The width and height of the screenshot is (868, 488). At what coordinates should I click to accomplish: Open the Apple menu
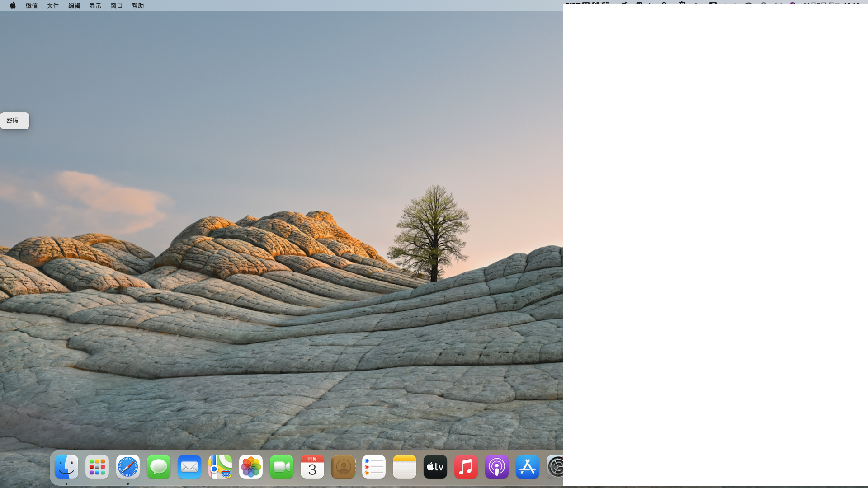(13, 5)
